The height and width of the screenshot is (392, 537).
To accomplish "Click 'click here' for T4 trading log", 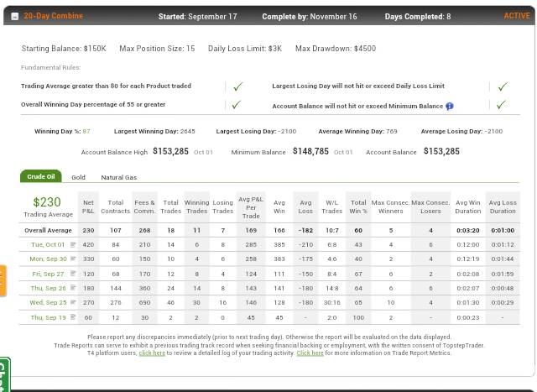I will coord(152,353).
